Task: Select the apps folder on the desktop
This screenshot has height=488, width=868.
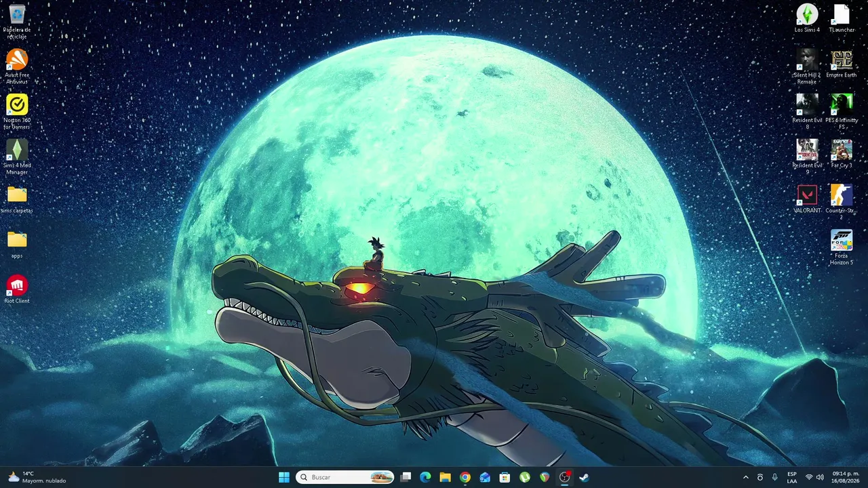Action: coord(17,245)
